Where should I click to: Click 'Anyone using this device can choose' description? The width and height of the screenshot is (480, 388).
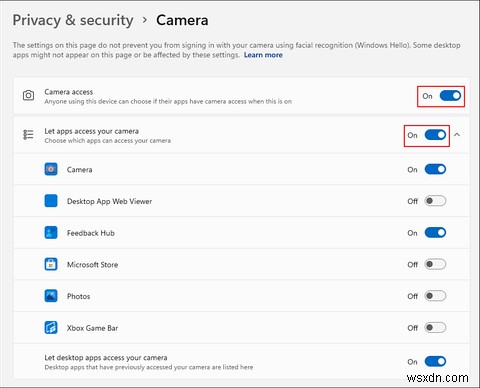[x=168, y=101]
